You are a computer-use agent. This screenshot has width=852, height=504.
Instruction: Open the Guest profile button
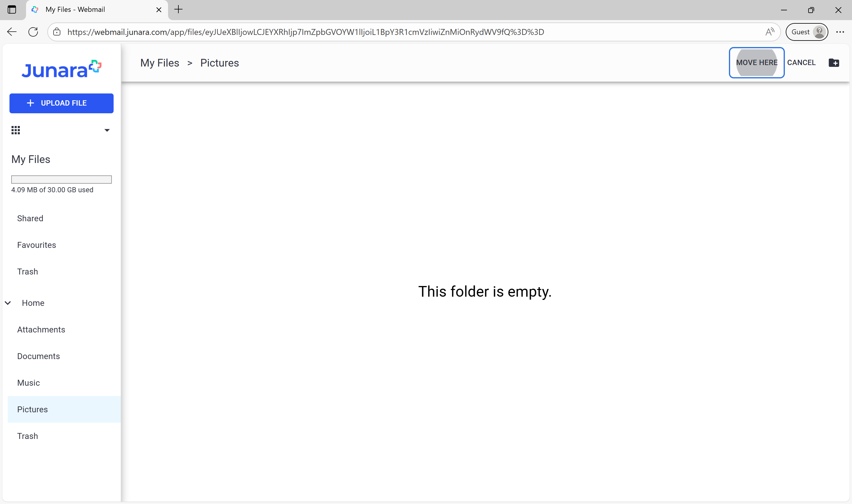pyautogui.click(x=806, y=32)
